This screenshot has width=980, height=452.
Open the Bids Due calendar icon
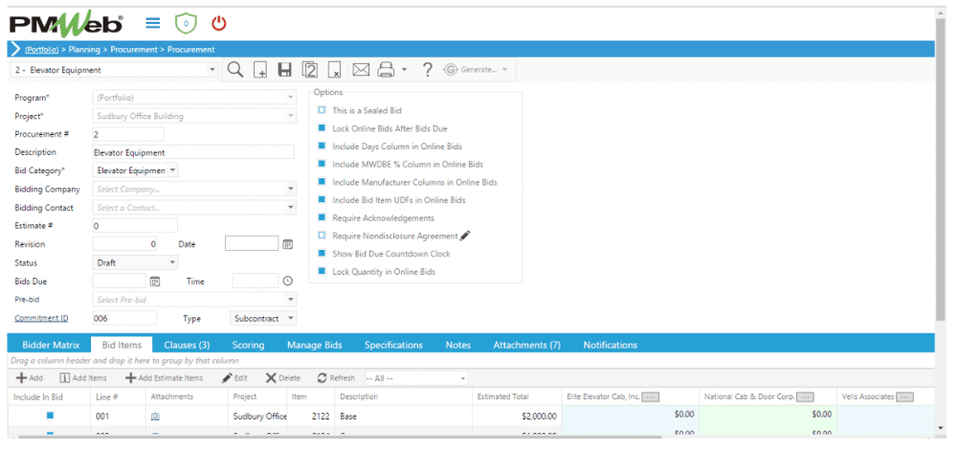tap(155, 282)
